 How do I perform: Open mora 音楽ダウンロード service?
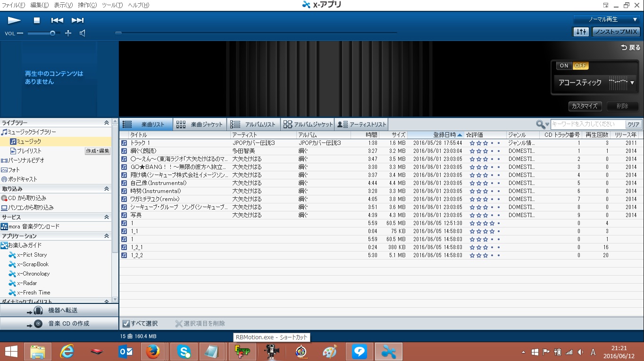tap(33, 227)
